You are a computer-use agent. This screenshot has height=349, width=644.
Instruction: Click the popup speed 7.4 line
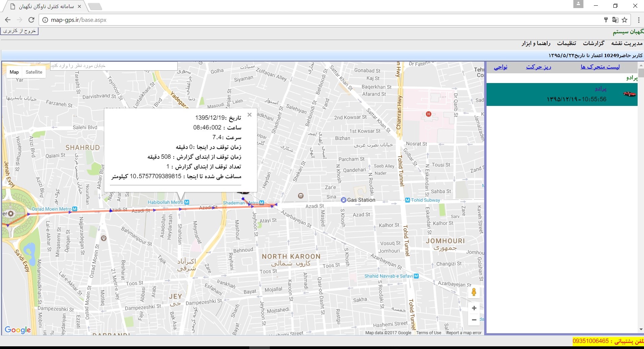[x=227, y=137]
